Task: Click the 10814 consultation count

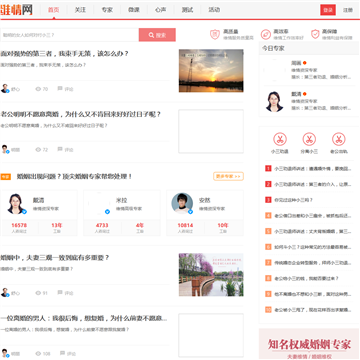Action: pyautogui.click(x=185, y=225)
